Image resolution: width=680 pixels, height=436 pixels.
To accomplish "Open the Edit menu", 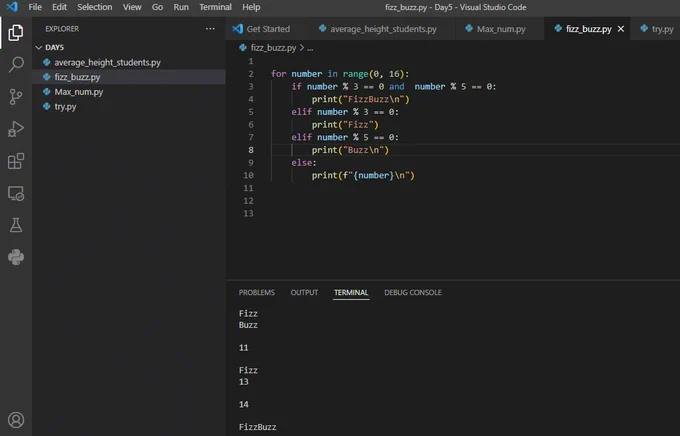I will [59, 7].
